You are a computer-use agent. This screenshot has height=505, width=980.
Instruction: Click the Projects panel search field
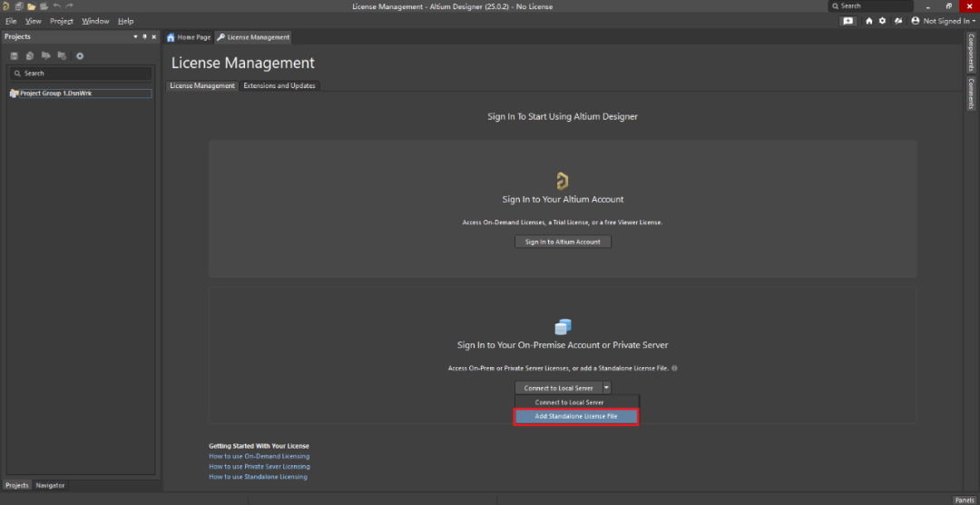click(80, 74)
